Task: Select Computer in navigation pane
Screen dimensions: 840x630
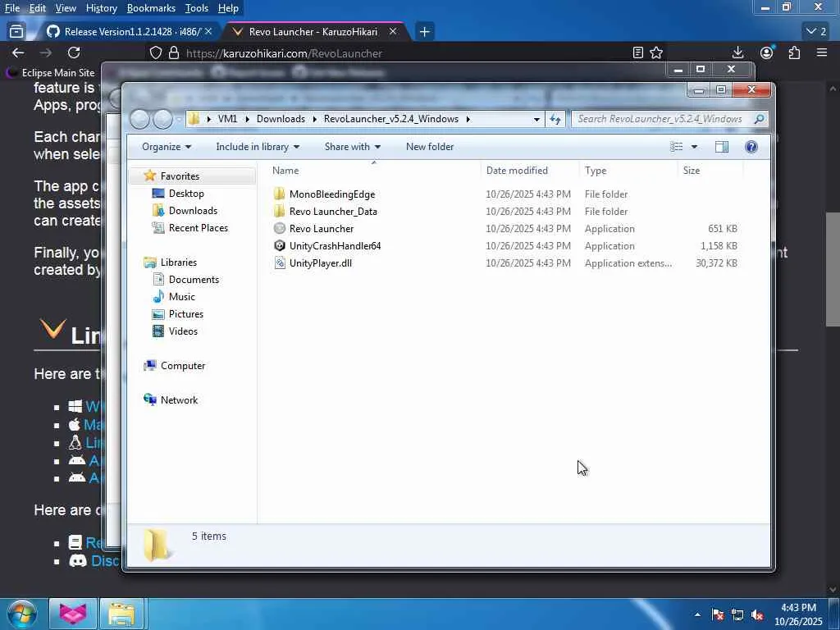Action: (x=183, y=365)
